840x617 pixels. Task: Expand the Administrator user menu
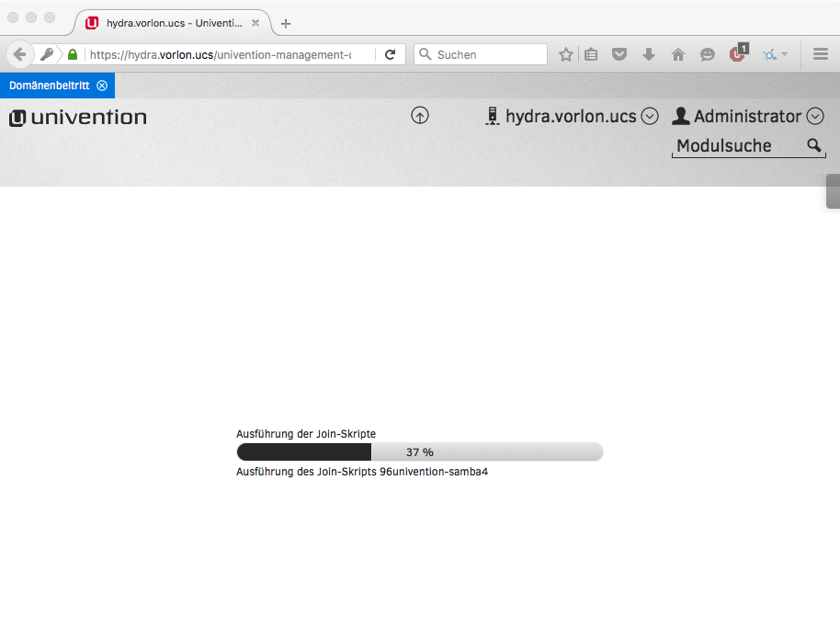pos(815,116)
